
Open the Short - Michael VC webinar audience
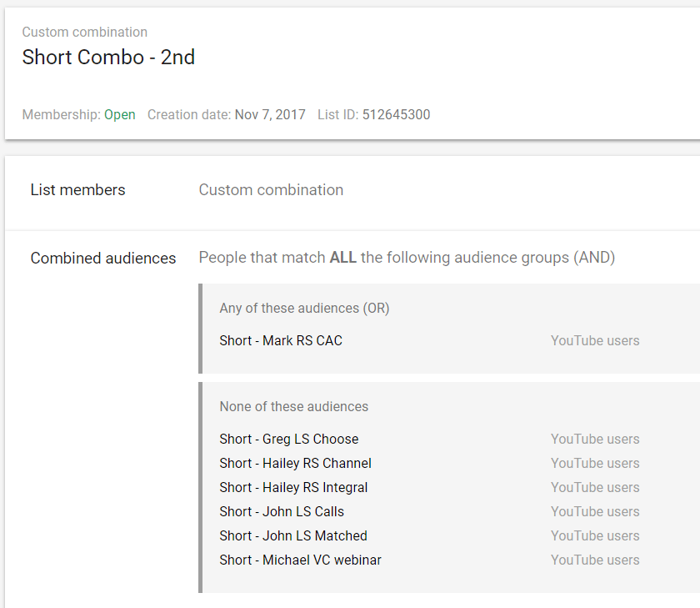point(300,560)
